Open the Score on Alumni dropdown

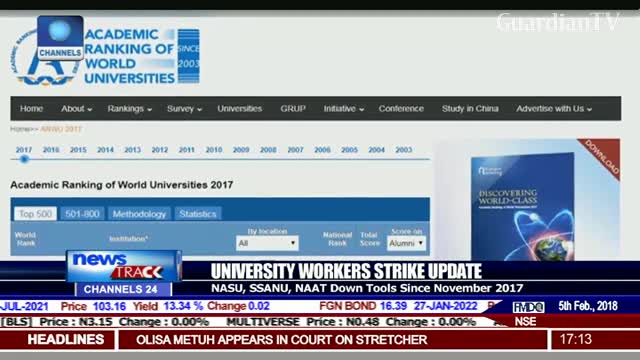point(406,243)
